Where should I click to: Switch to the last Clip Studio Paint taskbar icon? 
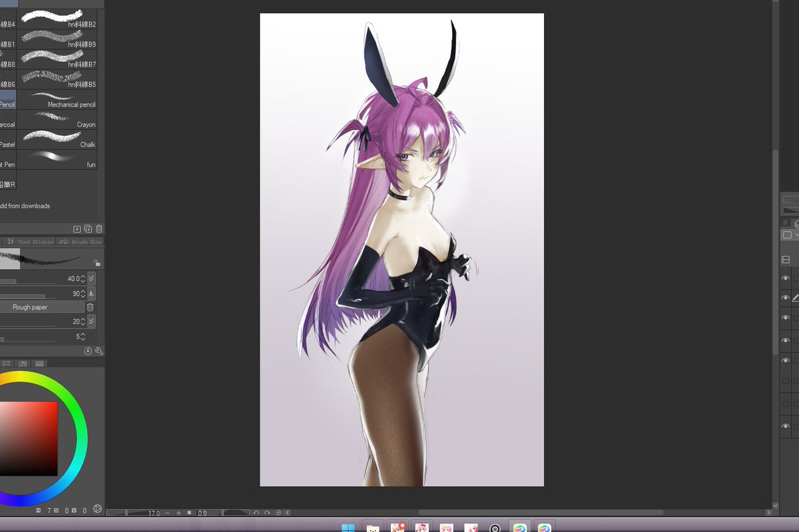(545, 528)
